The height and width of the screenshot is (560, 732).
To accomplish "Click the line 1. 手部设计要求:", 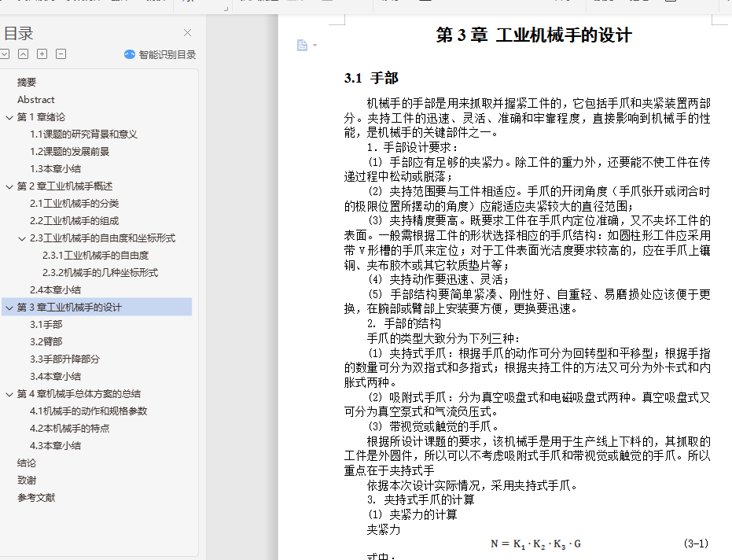I will click(x=413, y=147).
